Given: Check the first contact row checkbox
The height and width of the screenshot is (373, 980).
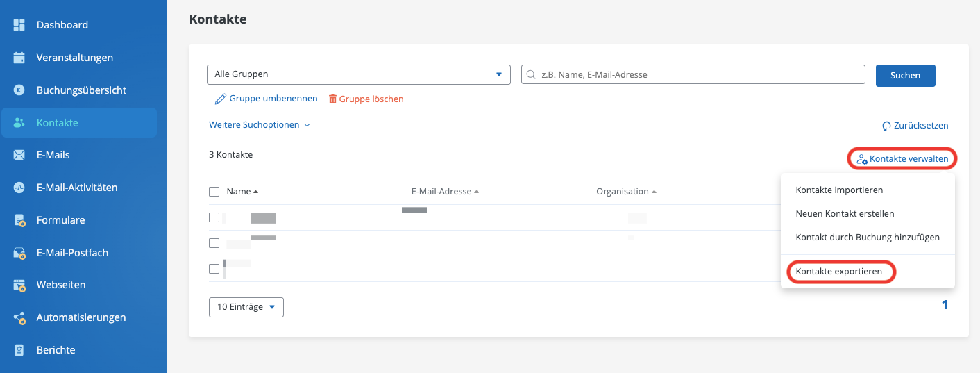Looking at the screenshot, I should click(x=214, y=217).
